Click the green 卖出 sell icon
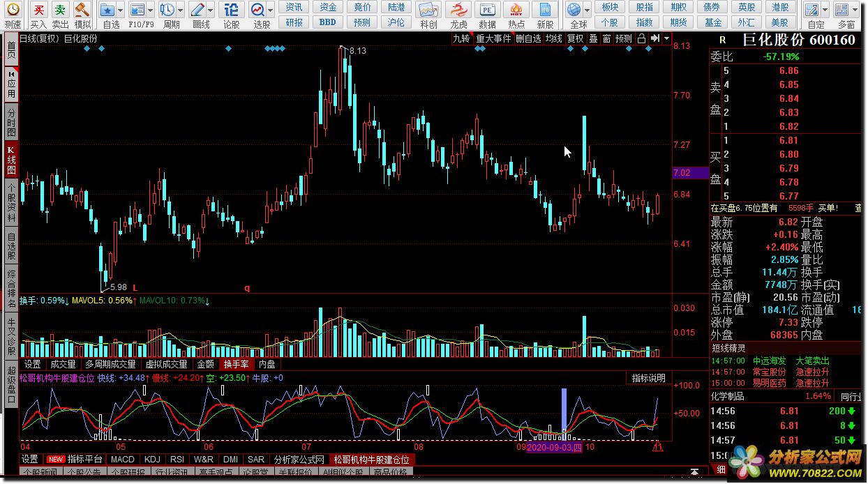868x484 pixels. point(61,9)
